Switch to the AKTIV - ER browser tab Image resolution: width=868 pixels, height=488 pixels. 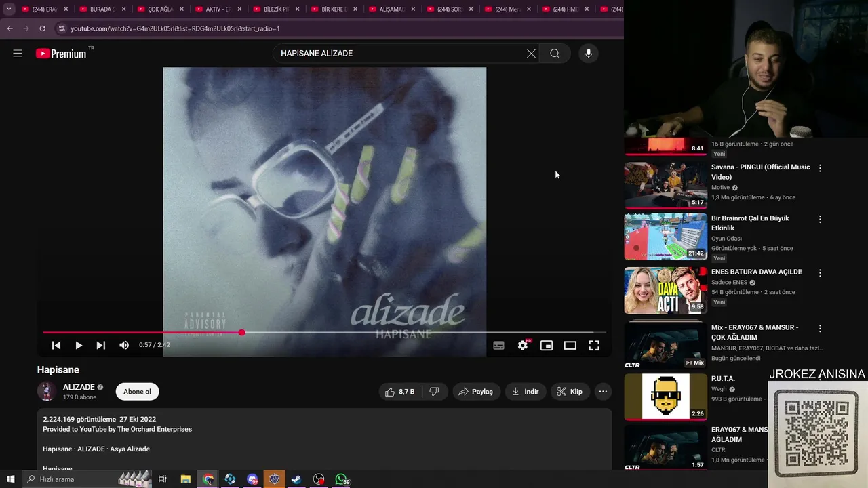tap(218, 9)
